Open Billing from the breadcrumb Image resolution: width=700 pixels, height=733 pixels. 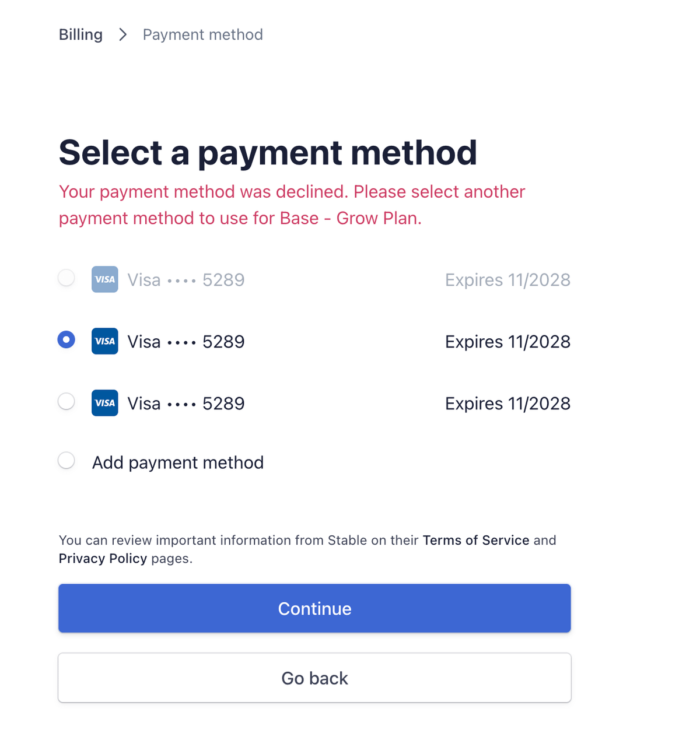[x=80, y=34]
